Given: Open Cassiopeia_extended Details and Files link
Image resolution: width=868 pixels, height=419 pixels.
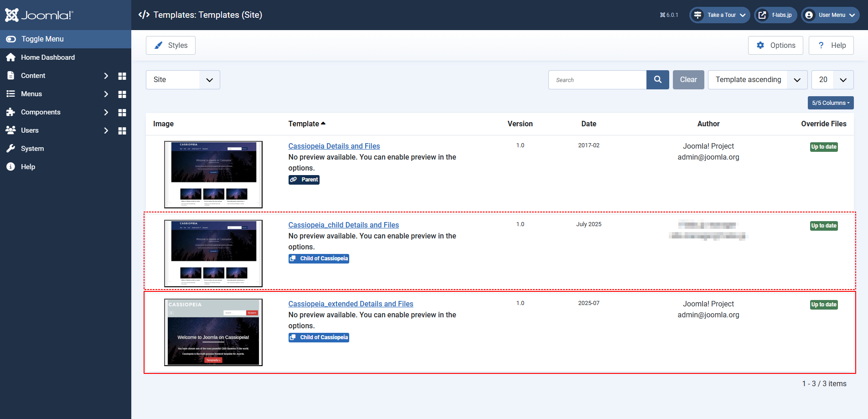Looking at the screenshot, I should click(x=351, y=304).
